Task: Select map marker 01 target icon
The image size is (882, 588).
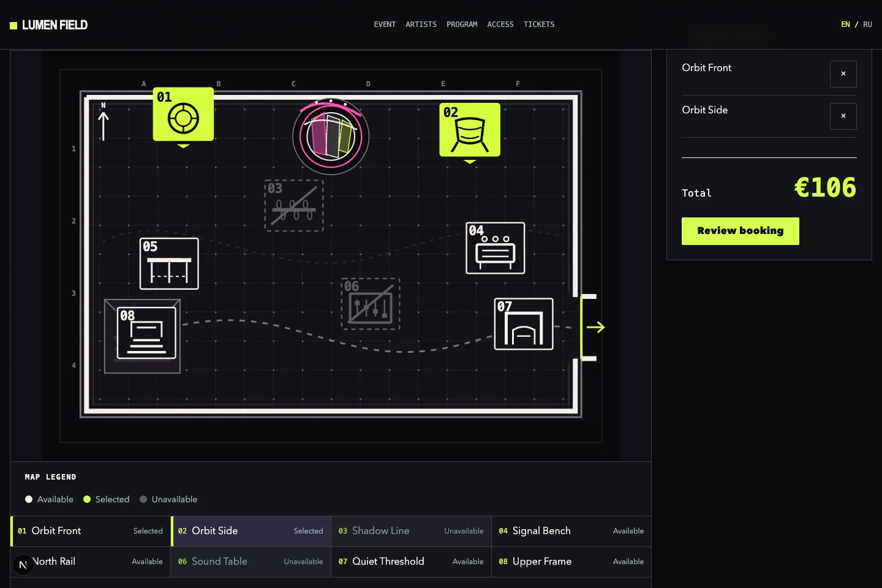Action: [183, 115]
